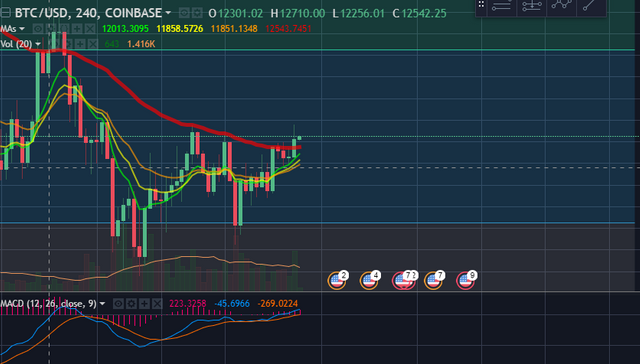Click the orange MA value 11851.1348

coord(234,29)
